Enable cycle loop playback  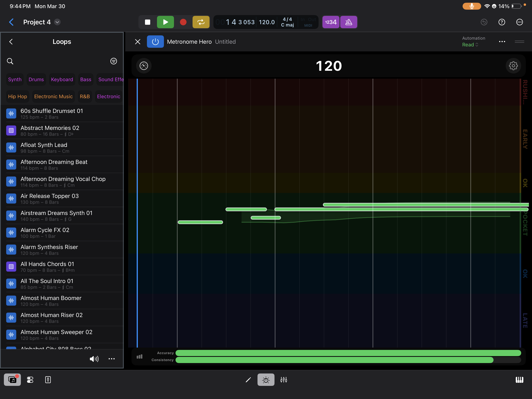(201, 22)
